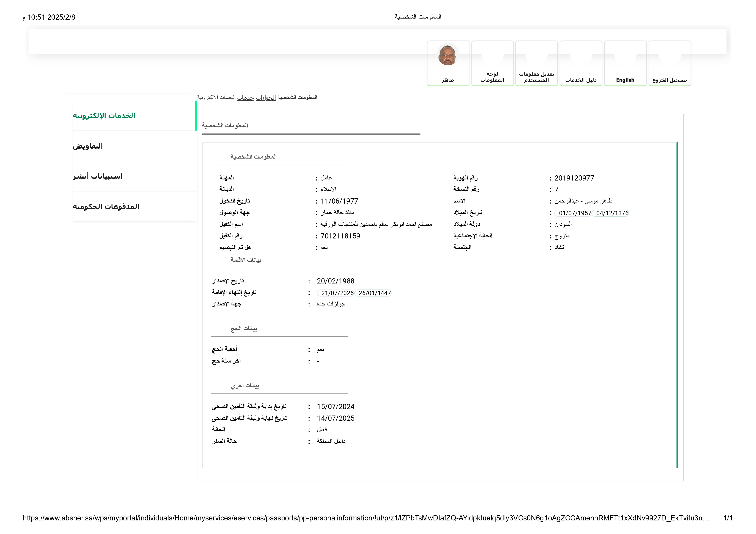
Task: Click the الجوازات breadcrumb link
Action: [x=266, y=97]
